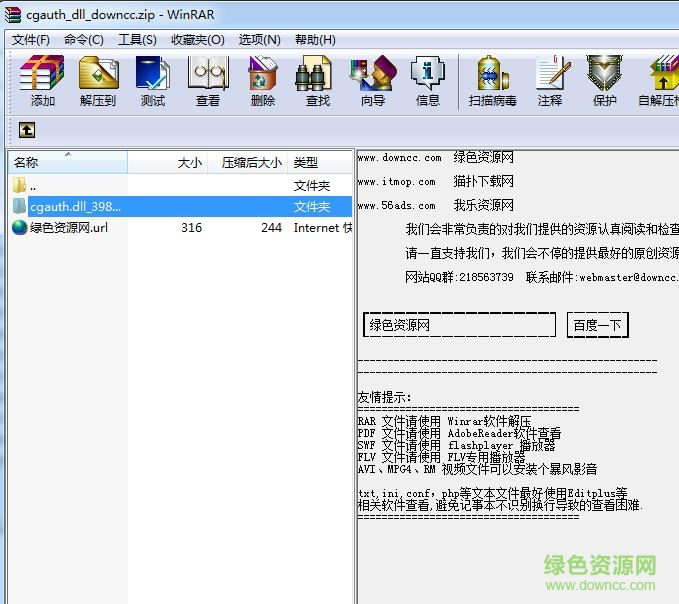Click the cgauth.dll_398 folder icon

tap(19, 206)
